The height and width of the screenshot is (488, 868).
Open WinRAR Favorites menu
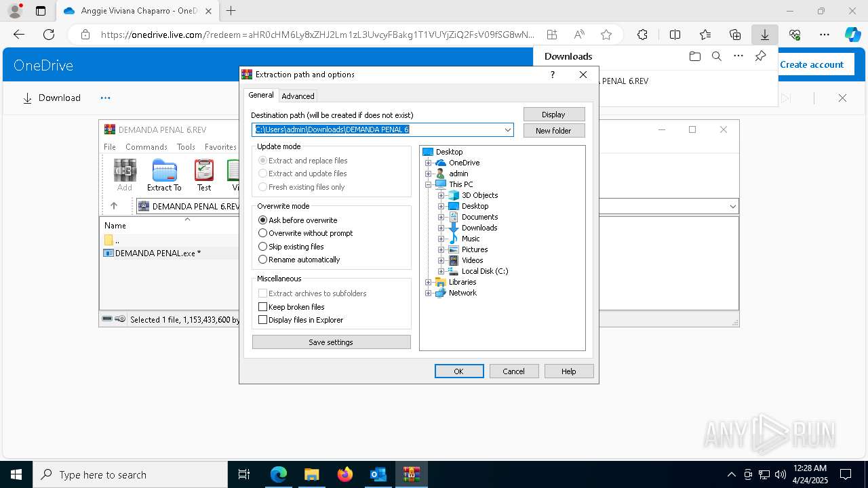221,147
